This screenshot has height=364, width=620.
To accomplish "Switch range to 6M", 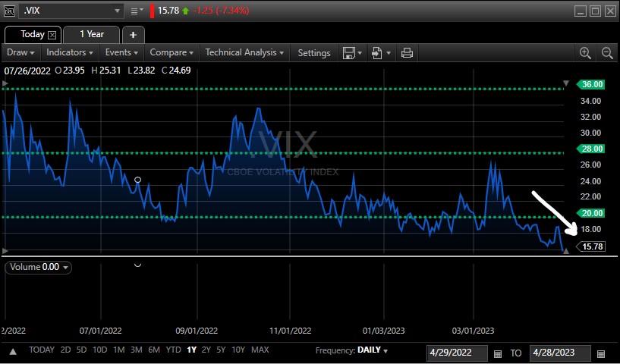I will (x=154, y=350).
